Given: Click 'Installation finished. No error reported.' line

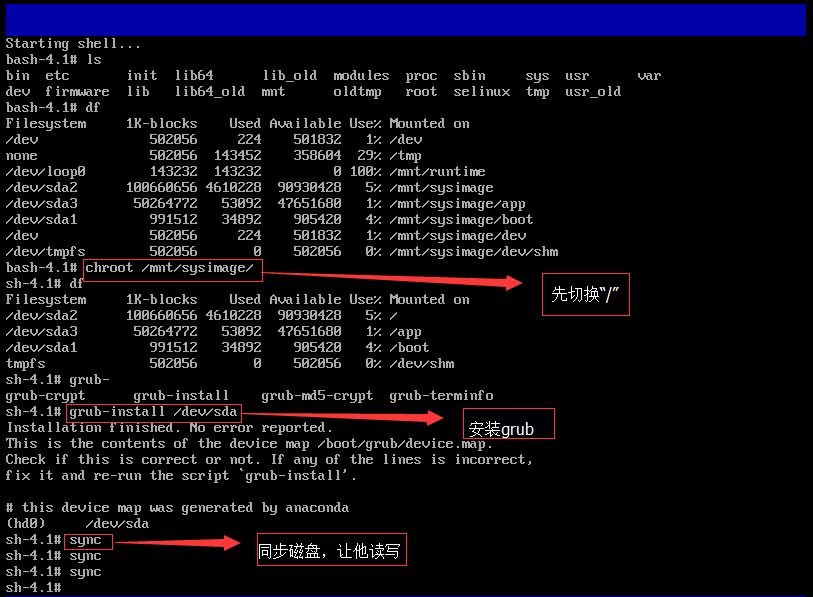Looking at the screenshot, I should tap(169, 428).
